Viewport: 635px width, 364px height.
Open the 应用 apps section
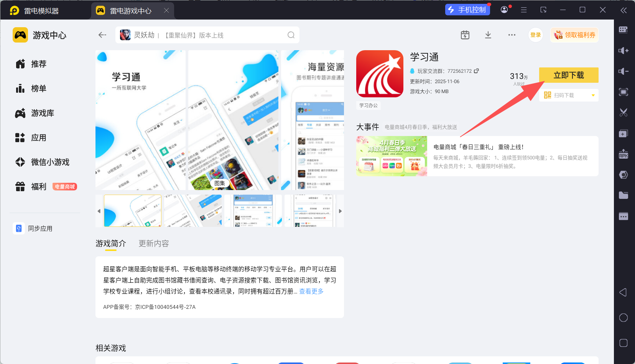tap(38, 138)
